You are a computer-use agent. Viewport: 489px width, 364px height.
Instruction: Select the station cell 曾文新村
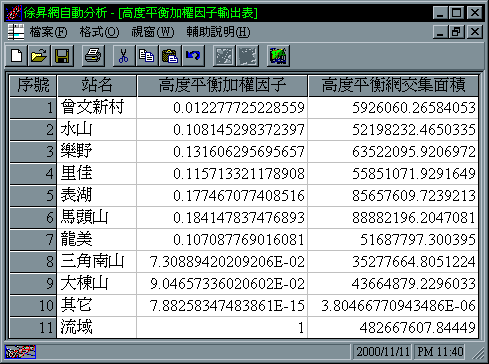click(x=97, y=108)
